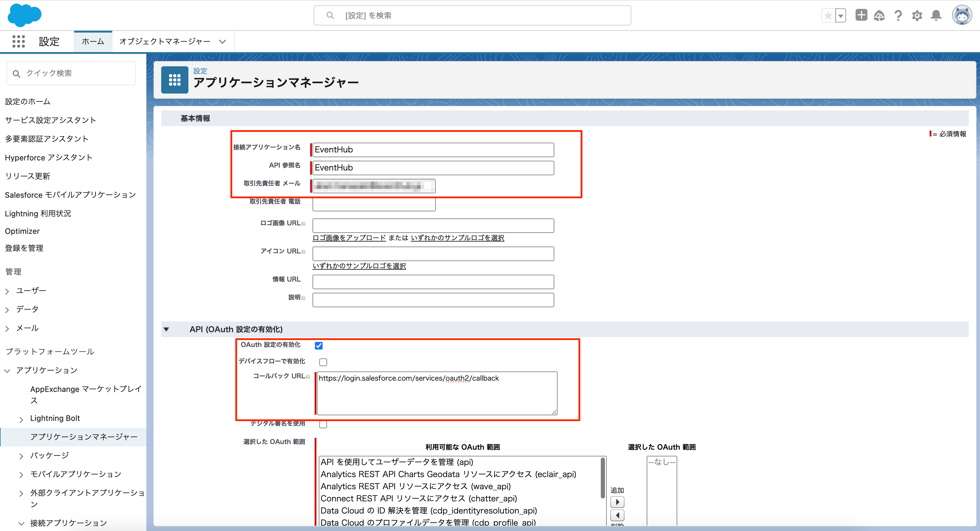Click the remove left arrow button
Image resolution: width=980 pixels, height=531 pixels.
click(x=617, y=515)
